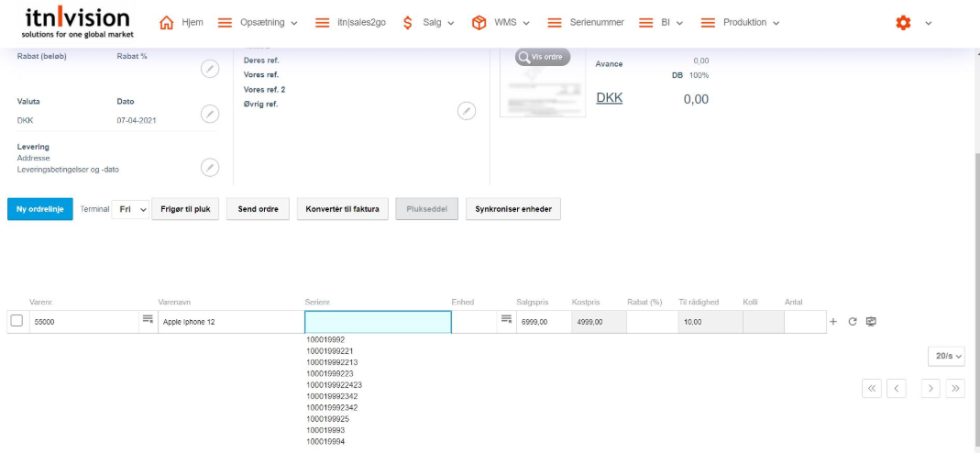Select serial number 100019993 from the list

(325, 430)
